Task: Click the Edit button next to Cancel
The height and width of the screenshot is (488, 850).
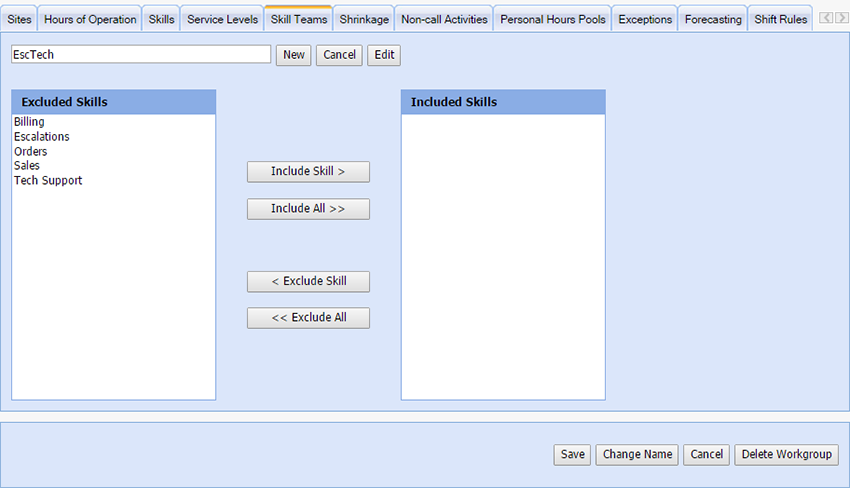Action: [384, 55]
